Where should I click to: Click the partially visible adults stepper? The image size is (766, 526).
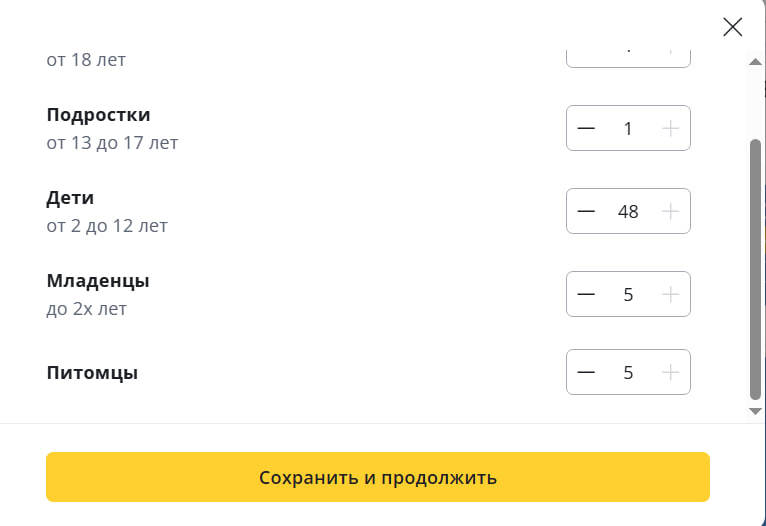click(628, 55)
